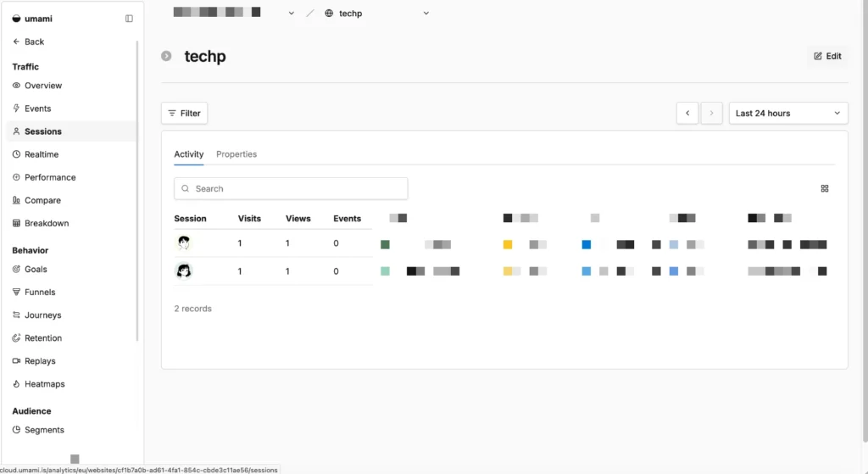Click the Realtime clock icon

tap(16, 154)
